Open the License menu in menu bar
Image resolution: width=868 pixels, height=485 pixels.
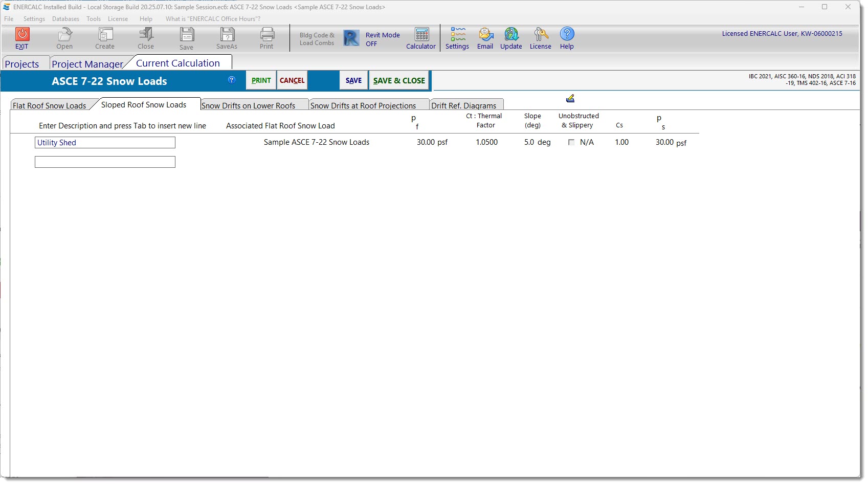(118, 19)
